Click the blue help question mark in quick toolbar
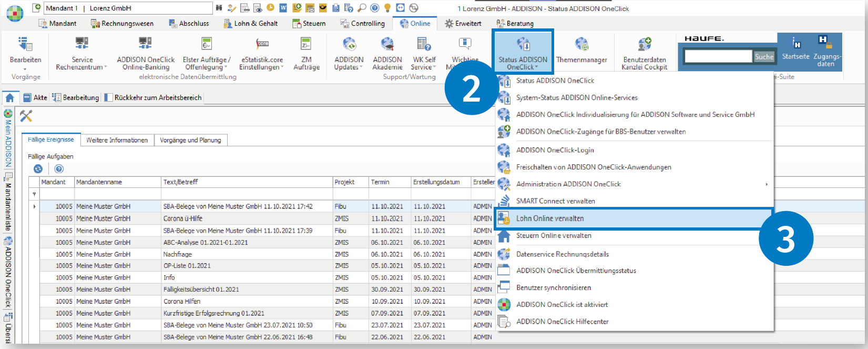Viewport: 868px width, 349px height. [374, 8]
